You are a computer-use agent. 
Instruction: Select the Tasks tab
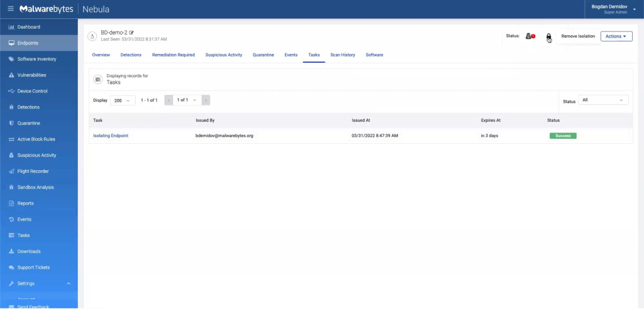click(314, 55)
